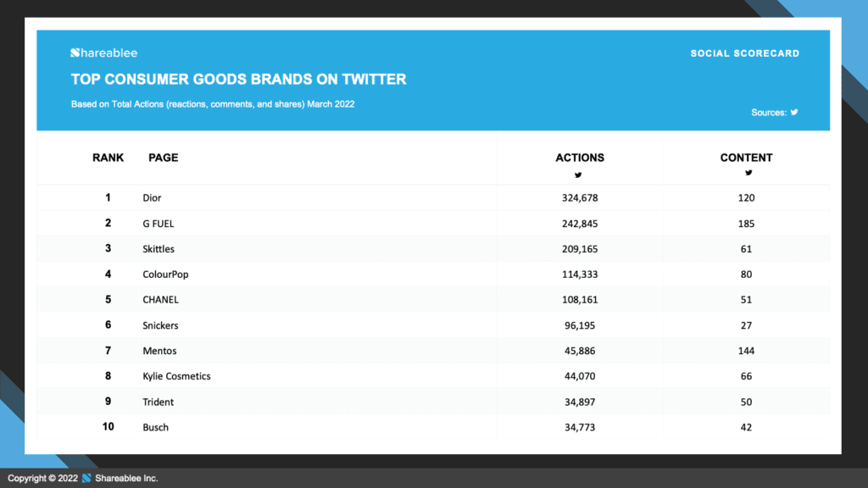Select the Skittles row name
Viewport: 868px width, 488px height.
pyautogui.click(x=159, y=249)
